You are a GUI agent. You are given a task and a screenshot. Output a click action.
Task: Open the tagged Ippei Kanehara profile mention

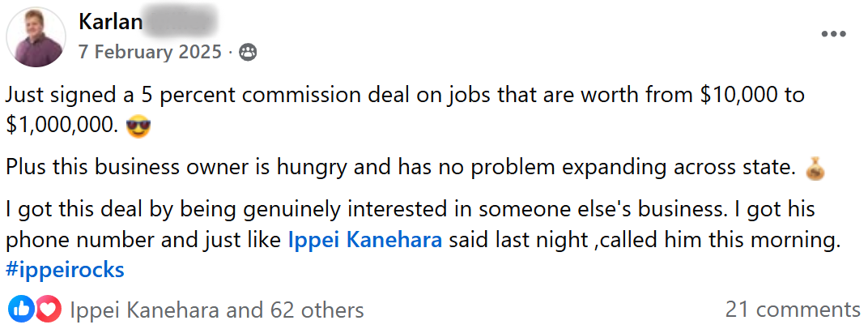(365, 241)
